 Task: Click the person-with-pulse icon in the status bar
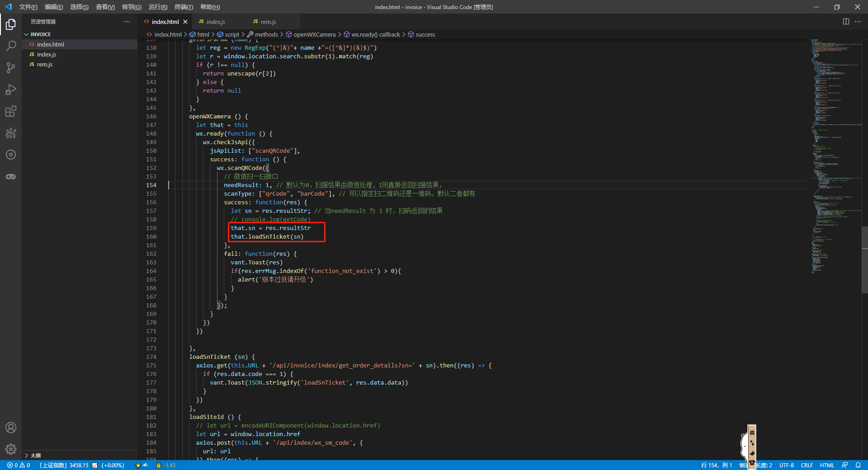[142, 465]
